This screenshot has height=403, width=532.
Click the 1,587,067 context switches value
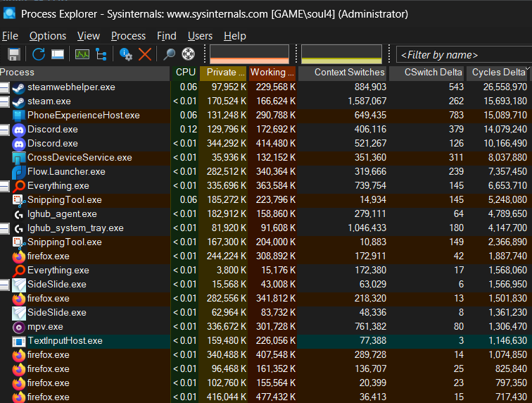pos(367,101)
